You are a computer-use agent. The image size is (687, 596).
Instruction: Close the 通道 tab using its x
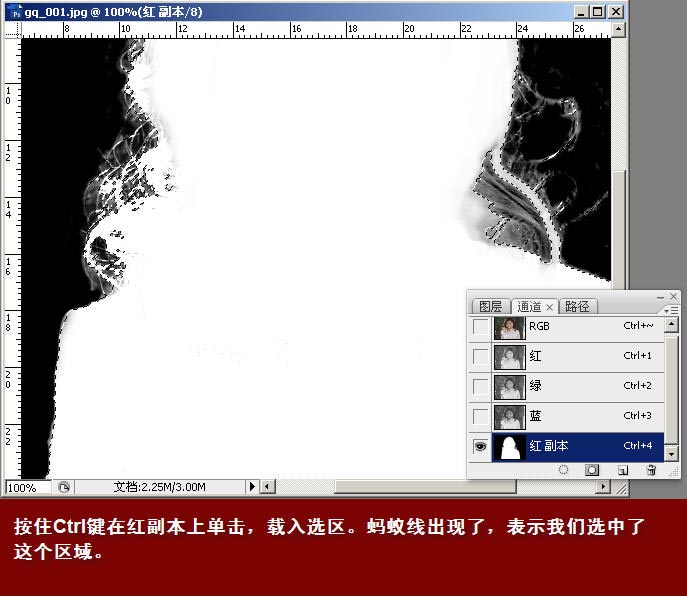(551, 306)
